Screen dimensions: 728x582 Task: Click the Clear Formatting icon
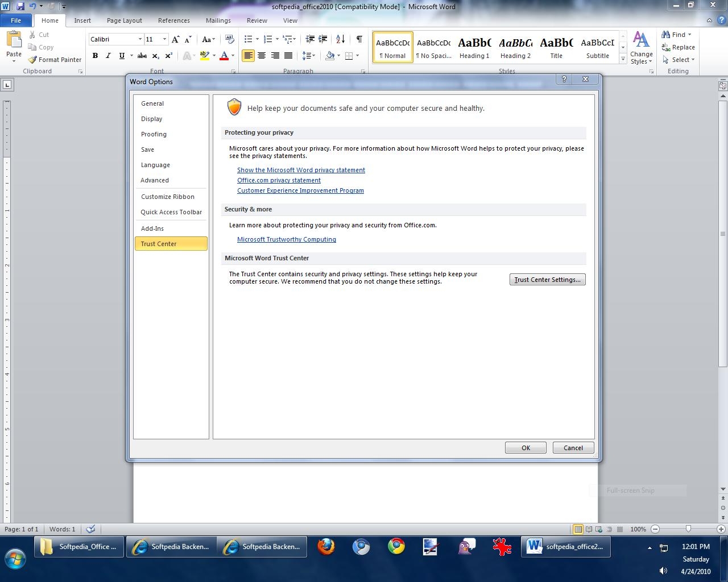click(230, 39)
